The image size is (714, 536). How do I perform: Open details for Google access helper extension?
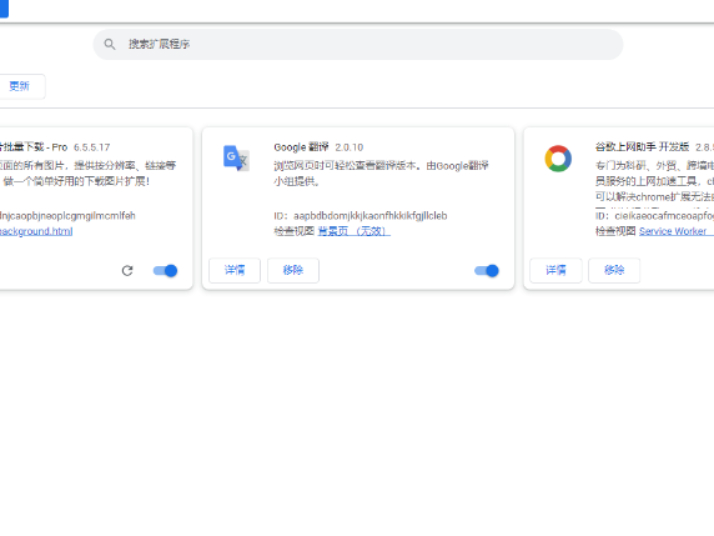(x=556, y=271)
